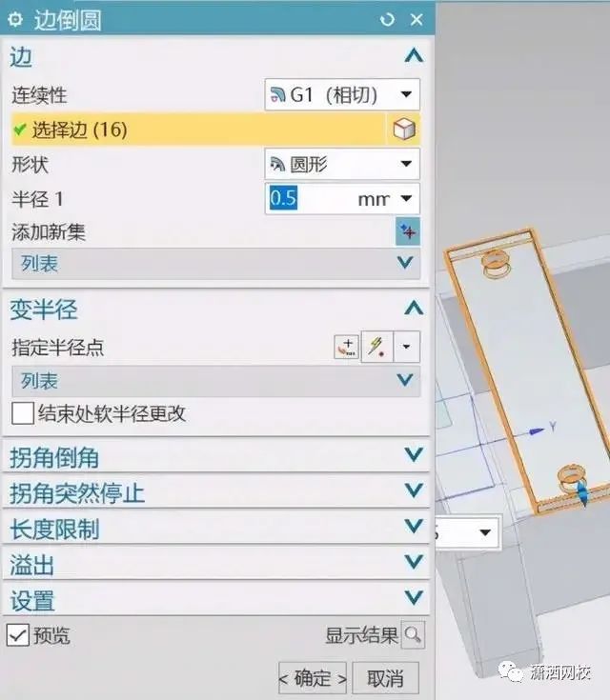Select the 选择边 (16) row

[x=198, y=130]
